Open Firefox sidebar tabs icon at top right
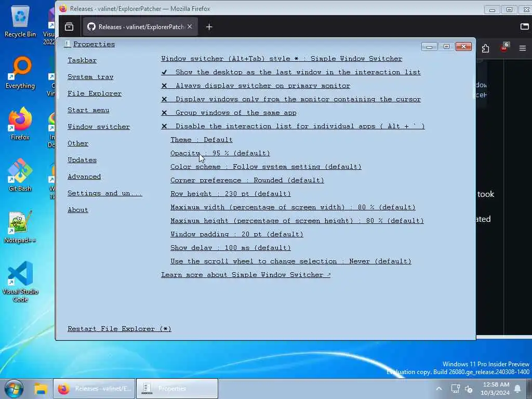Screen dimensions: 532x399 [x=525, y=26]
